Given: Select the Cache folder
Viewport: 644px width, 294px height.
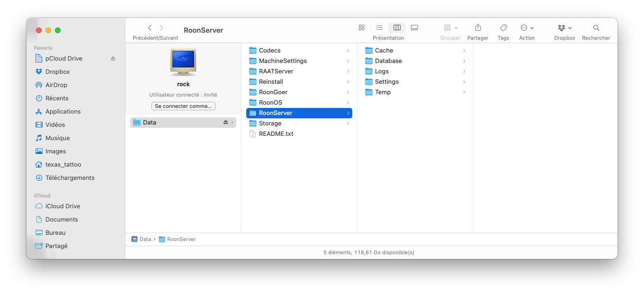Looking at the screenshot, I should [x=415, y=51].
